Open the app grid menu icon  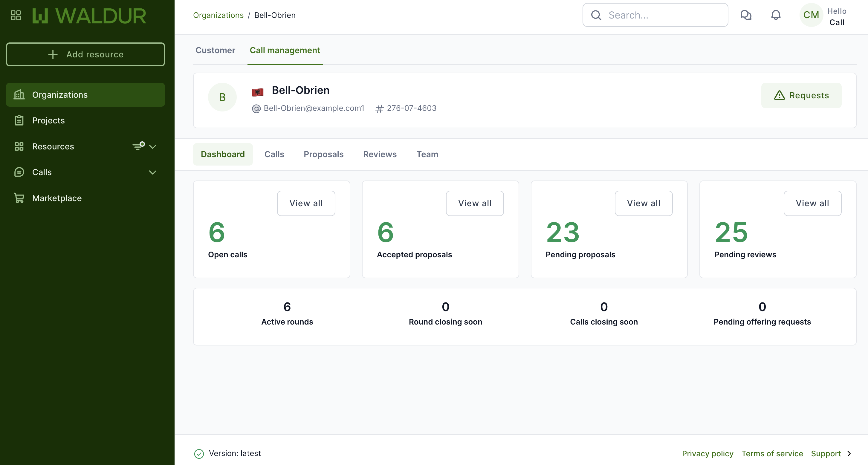(16, 15)
